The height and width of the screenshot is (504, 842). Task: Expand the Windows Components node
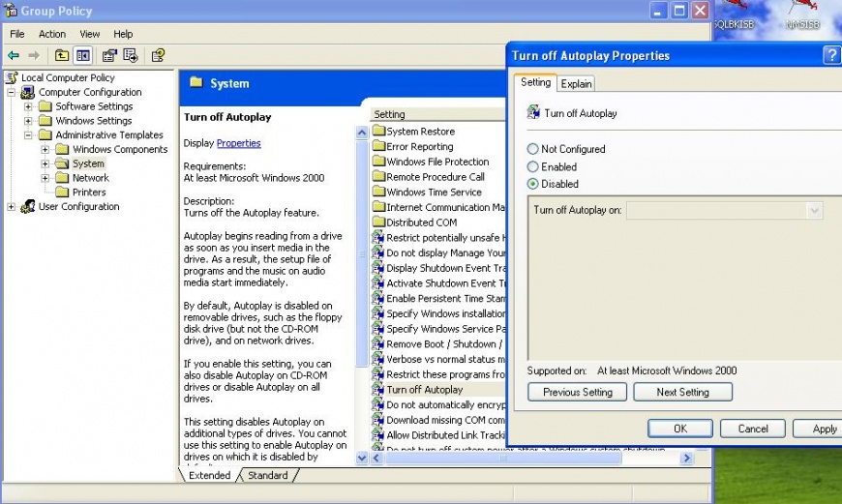coord(45,149)
